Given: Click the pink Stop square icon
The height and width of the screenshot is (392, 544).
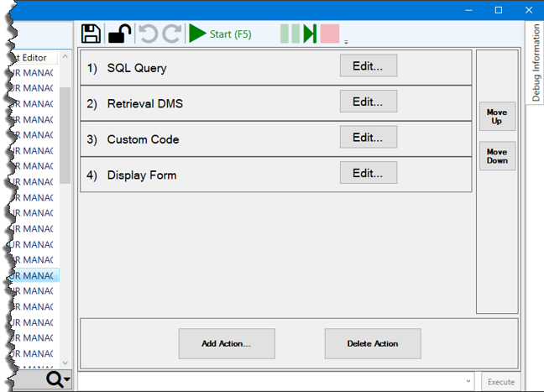Looking at the screenshot, I should 329,34.
